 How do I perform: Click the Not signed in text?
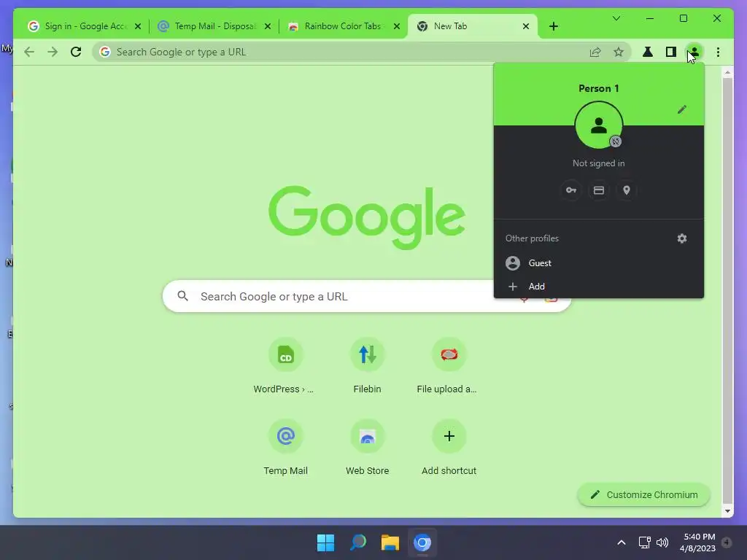click(599, 163)
